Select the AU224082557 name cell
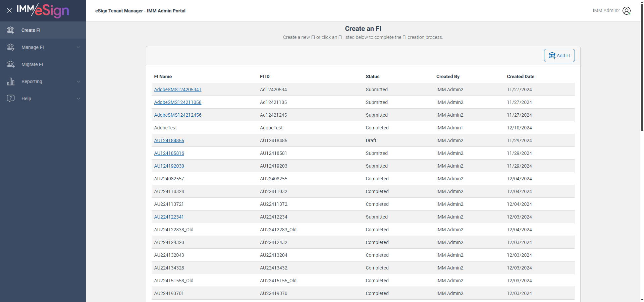Screen dimensions: 644x302 click(169, 179)
